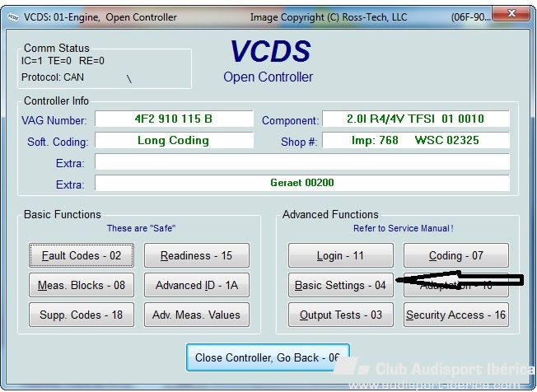Screen dimensions: 537x392
Task: Click the Refer to Service Manual! label
Action: click(x=403, y=228)
